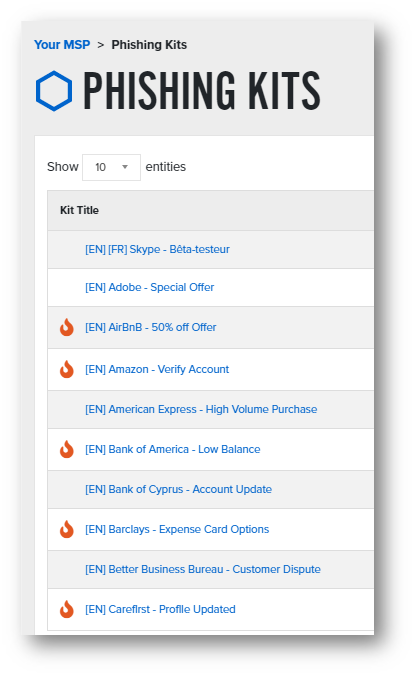Sort by the Kit Title column header
The image size is (416, 677).
click(79, 210)
